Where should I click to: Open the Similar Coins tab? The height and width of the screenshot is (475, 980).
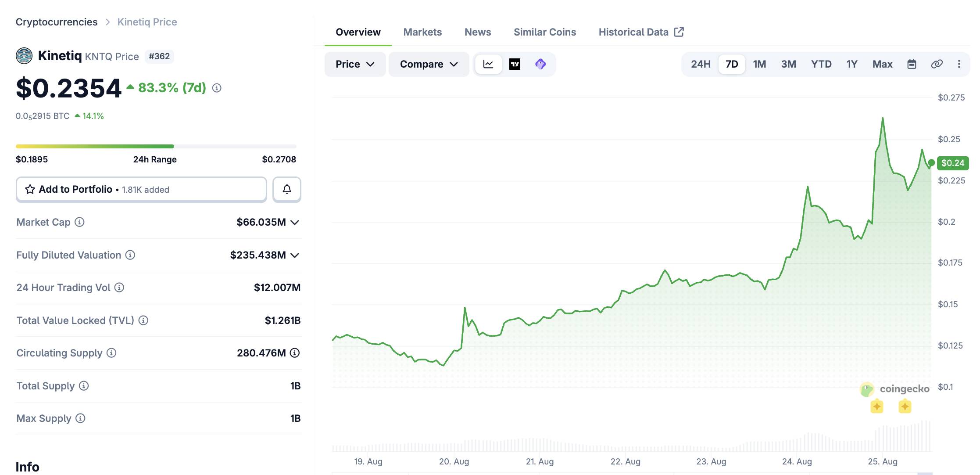pos(545,32)
